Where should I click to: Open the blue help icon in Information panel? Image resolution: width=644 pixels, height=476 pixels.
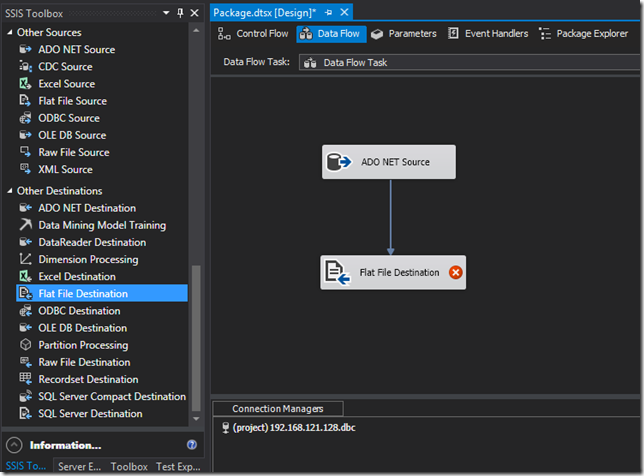click(x=191, y=445)
